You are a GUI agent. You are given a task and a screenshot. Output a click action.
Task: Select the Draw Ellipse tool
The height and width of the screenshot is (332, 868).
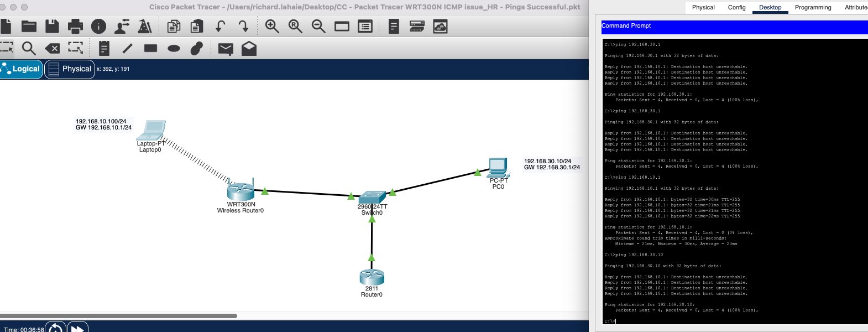[174, 49]
